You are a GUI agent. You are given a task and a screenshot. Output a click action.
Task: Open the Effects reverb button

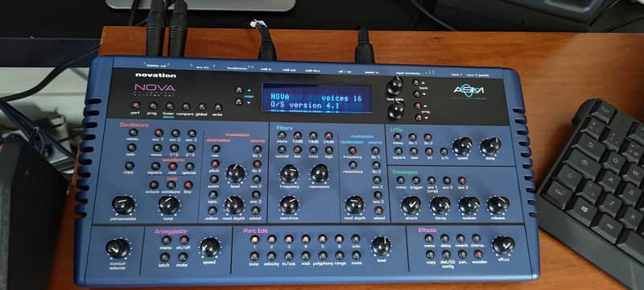tap(460, 238)
